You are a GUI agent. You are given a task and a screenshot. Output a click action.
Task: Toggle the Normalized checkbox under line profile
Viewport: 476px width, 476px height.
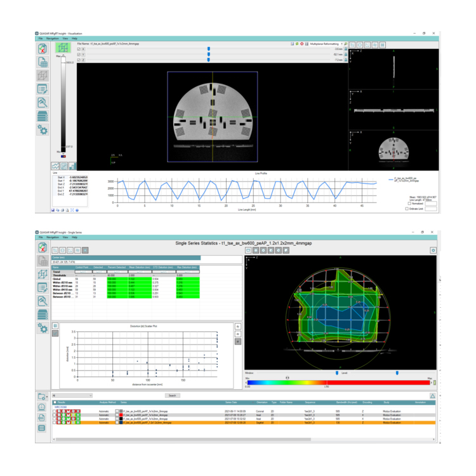pos(410,203)
